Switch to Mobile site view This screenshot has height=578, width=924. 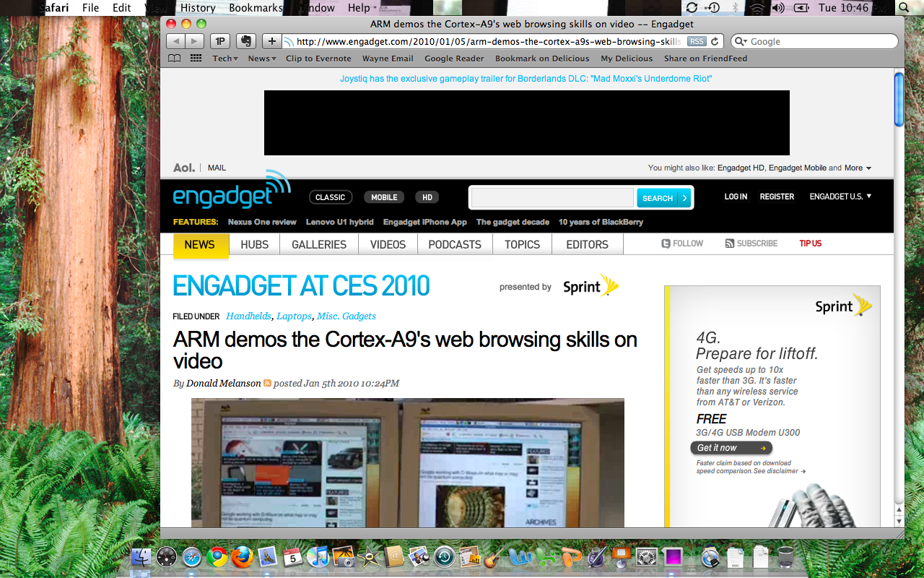pos(384,197)
